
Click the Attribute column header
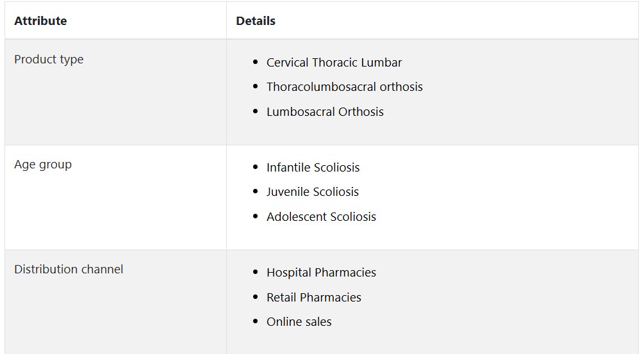click(40, 20)
